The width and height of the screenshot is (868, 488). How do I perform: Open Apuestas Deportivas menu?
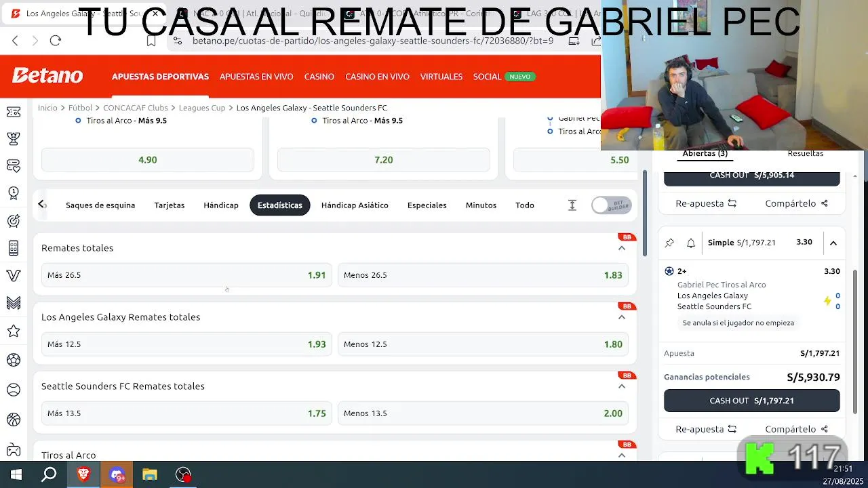[x=160, y=77]
